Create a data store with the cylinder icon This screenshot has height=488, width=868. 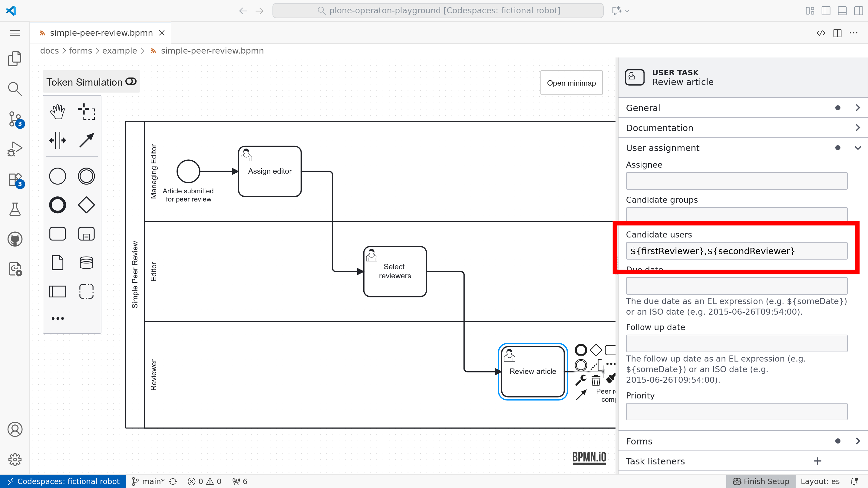coord(86,262)
